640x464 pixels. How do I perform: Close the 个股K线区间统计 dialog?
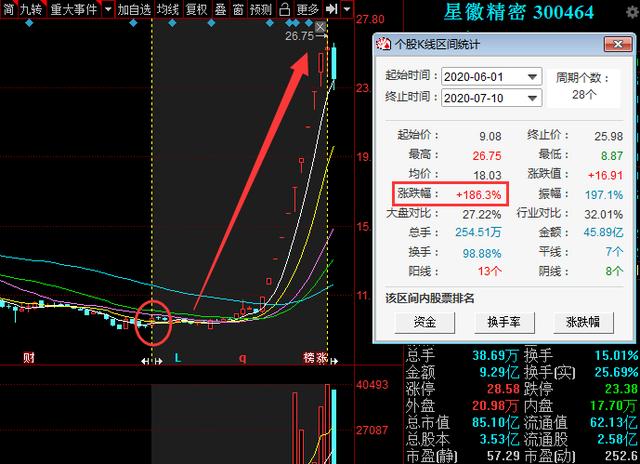618,44
